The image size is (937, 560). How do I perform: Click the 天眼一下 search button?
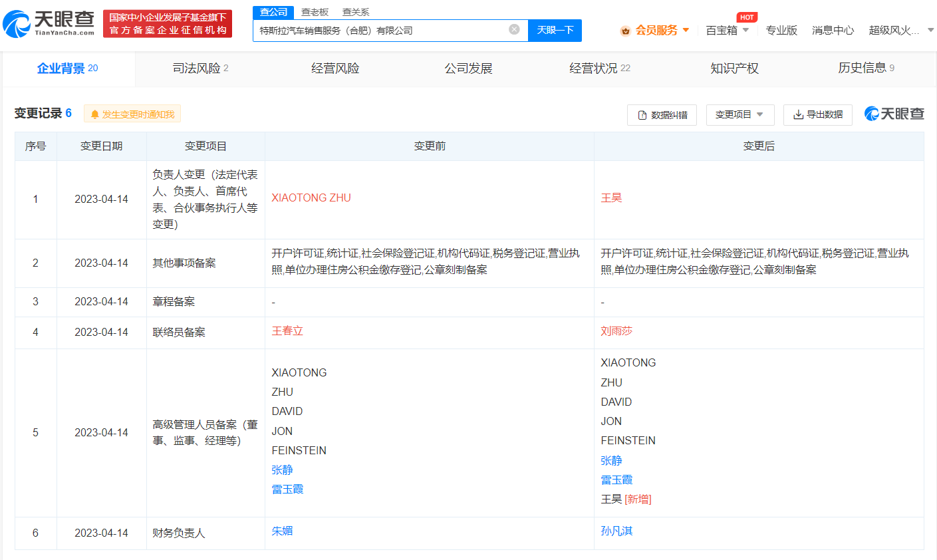tap(555, 31)
